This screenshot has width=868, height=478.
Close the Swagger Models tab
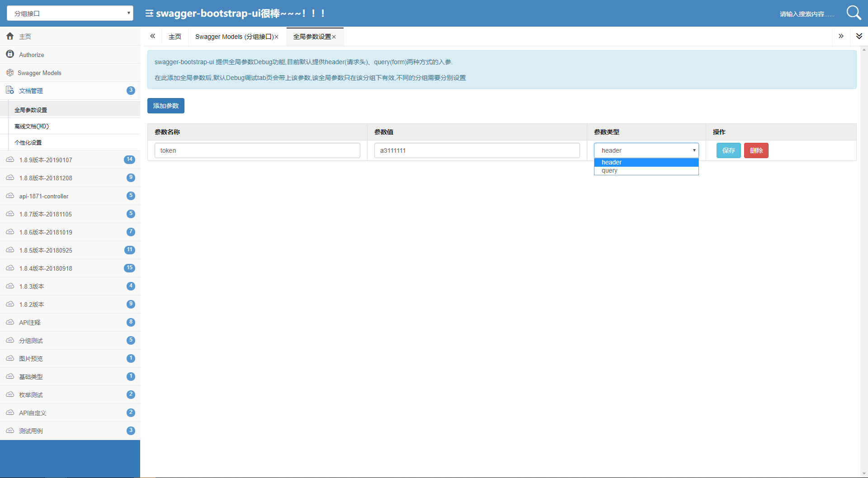[x=277, y=37]
